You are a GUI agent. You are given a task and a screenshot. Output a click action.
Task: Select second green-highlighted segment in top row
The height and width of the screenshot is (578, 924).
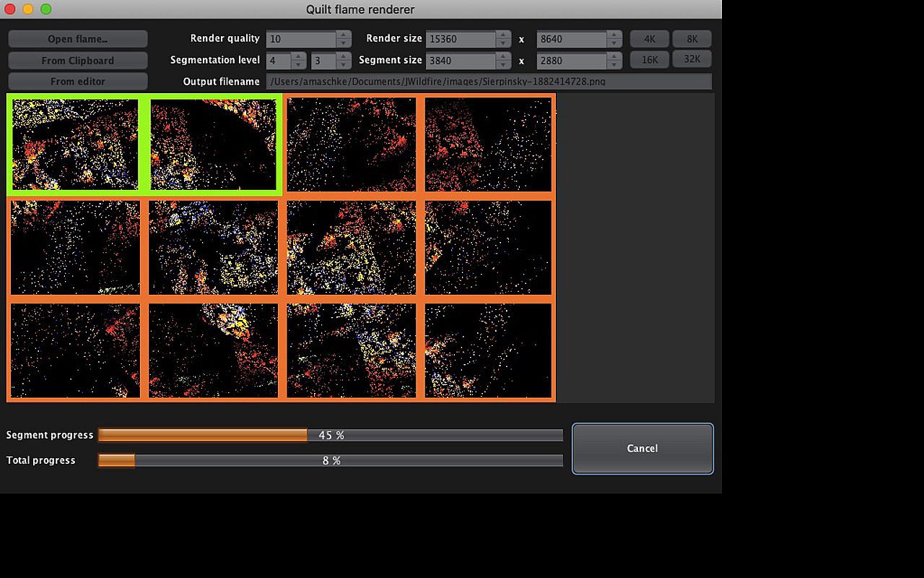(x=213, y=144)
